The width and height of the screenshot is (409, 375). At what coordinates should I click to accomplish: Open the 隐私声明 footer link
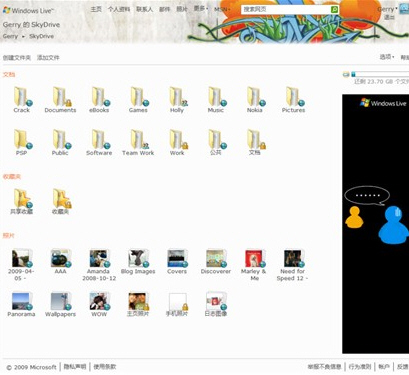click(x=75, y=367)
